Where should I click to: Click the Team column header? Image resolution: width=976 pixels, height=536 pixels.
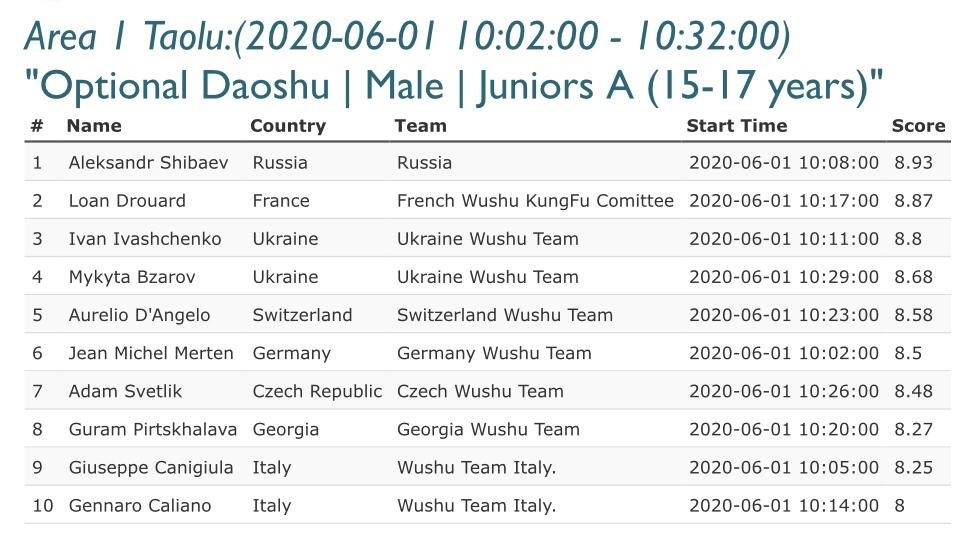(421, 126)
